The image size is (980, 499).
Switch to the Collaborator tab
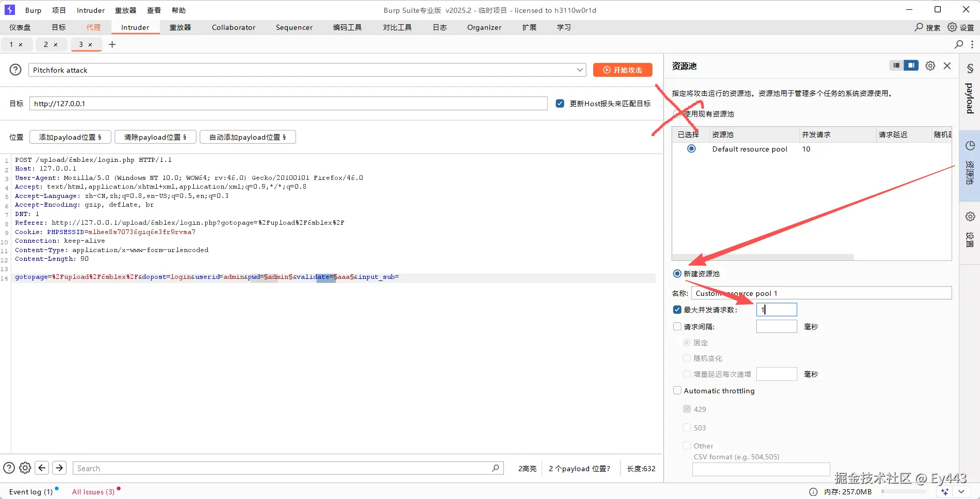coord(234,27)
